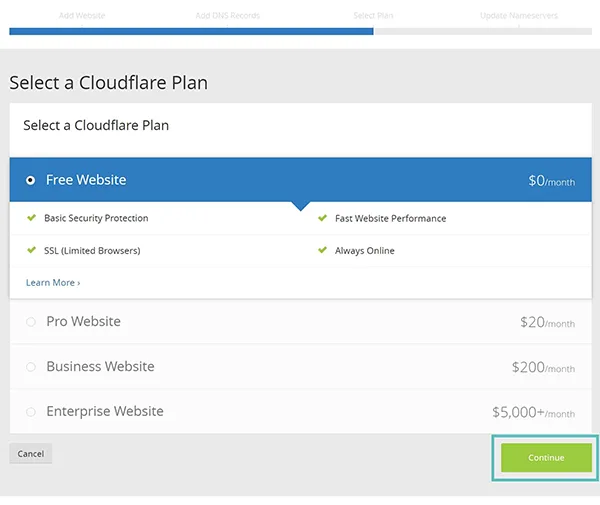This screenshot has width=600, height=505.
Task: Click the $20/month price label
Action: 547,322
